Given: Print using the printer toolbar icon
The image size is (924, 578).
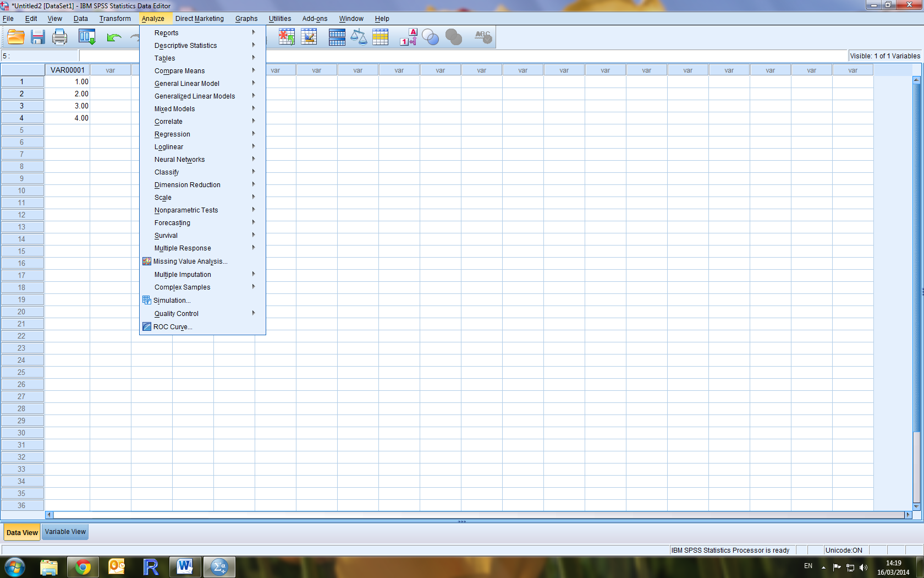Looking at the screenshot, I should [59, 37].
